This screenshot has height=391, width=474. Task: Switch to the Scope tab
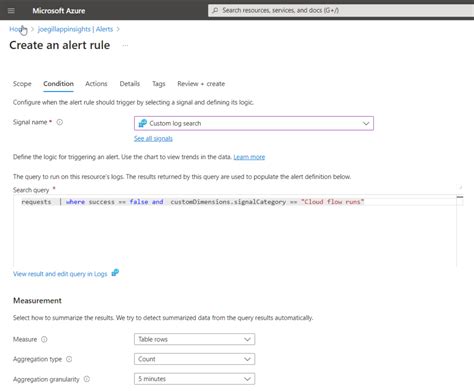tap(22, 84)
